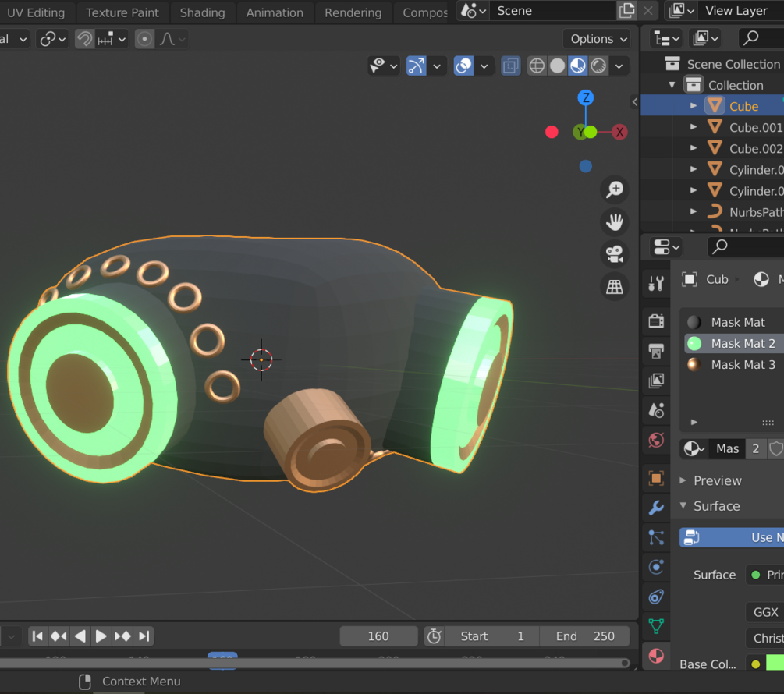The width and height of the screenshot is (784, 694).
Task: Click the Base Color swatch
Action: pyautogui.click(x=775, y=664)
